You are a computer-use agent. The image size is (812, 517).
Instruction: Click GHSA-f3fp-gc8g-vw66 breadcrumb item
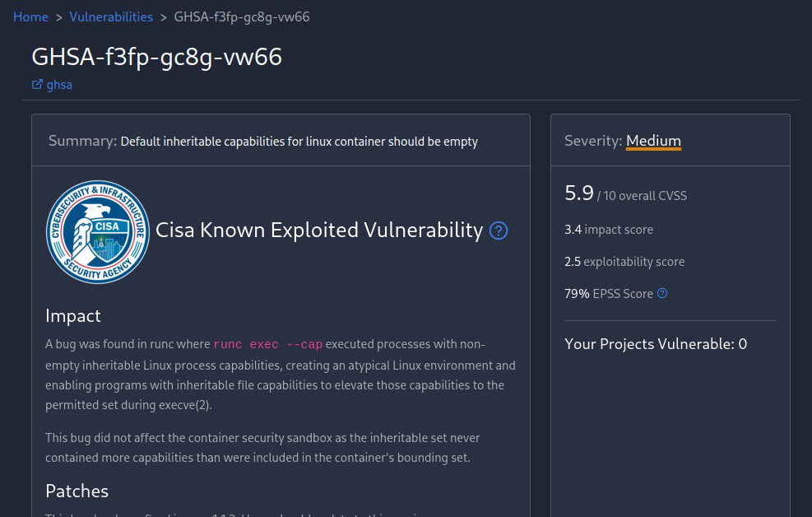(x=242, y=17)
